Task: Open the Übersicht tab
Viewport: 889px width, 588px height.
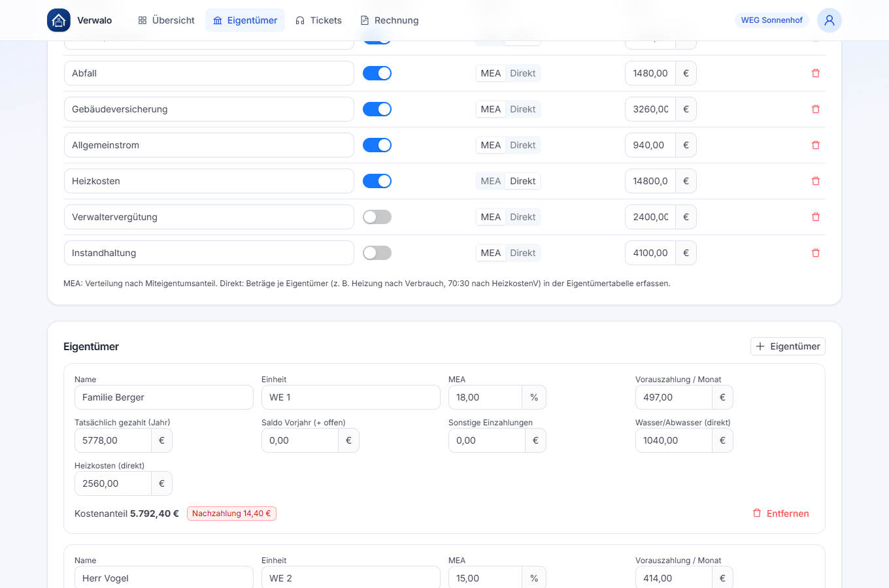Action: click(166, 20)
